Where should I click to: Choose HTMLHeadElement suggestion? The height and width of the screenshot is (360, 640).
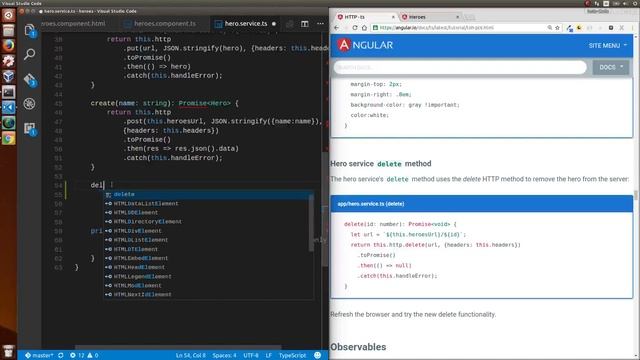point(208,267)
